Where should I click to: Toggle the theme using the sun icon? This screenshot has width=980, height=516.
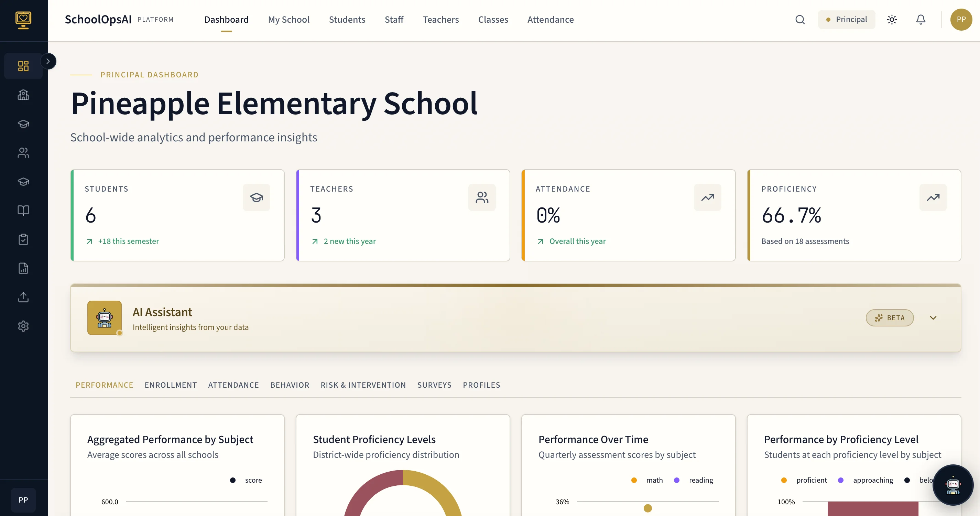[x=892, y=19]
